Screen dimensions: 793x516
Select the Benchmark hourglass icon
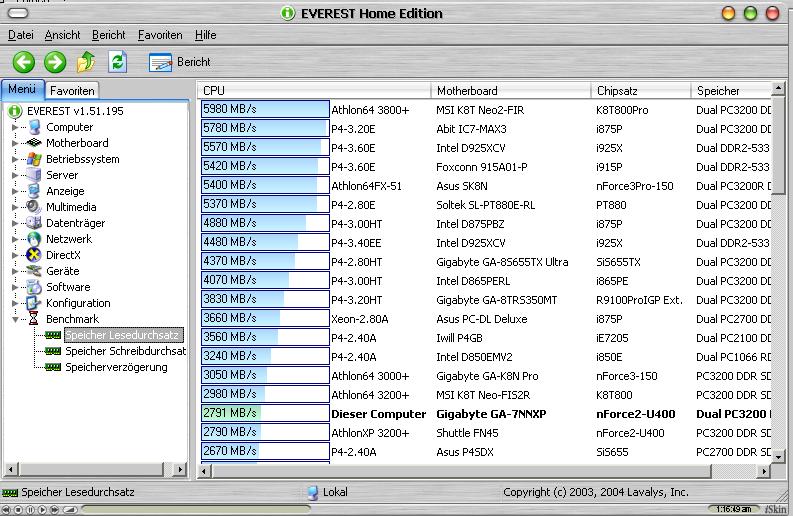[x=34, y=319]
